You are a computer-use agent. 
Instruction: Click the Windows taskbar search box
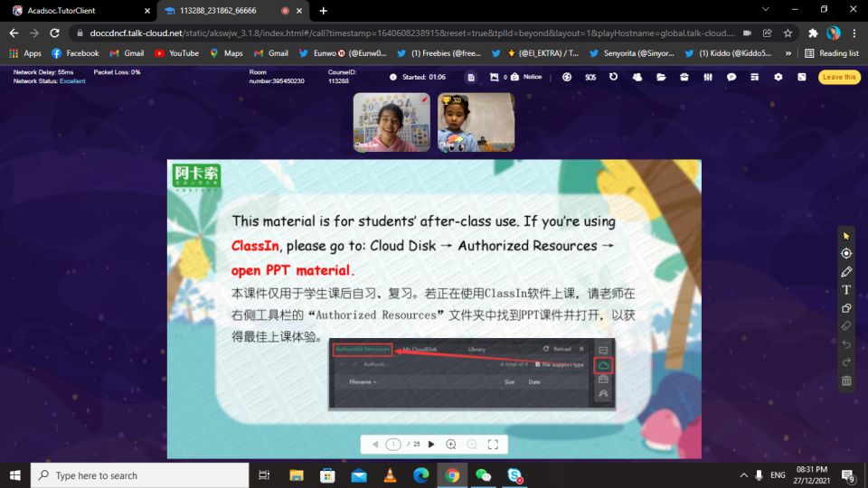[140, 475]
